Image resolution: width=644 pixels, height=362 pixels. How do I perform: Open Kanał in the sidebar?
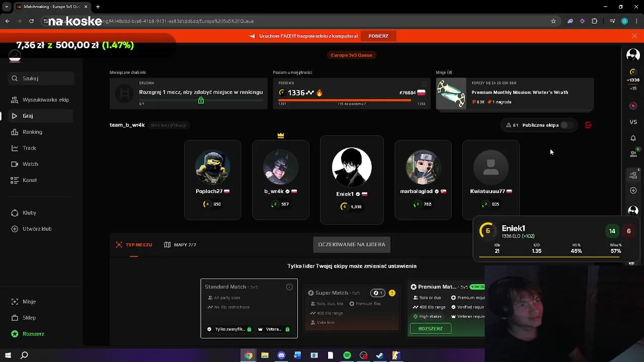(x=40, y=180)
